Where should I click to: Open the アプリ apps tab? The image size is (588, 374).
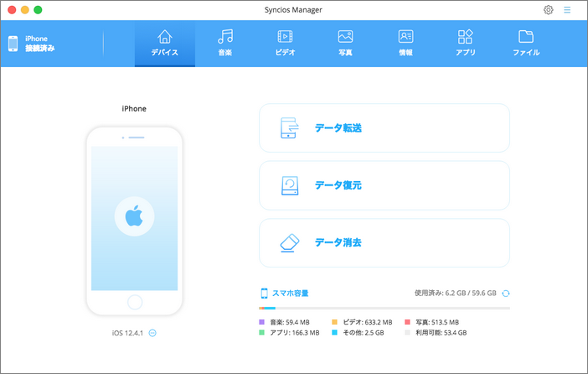point(466,44)
